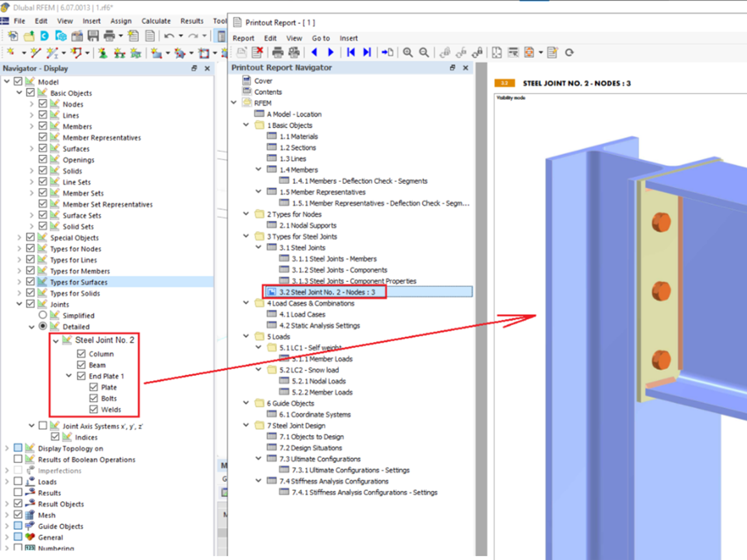747x560 pixels.
Task: Click the New Model icon
Action: [13, 35]
